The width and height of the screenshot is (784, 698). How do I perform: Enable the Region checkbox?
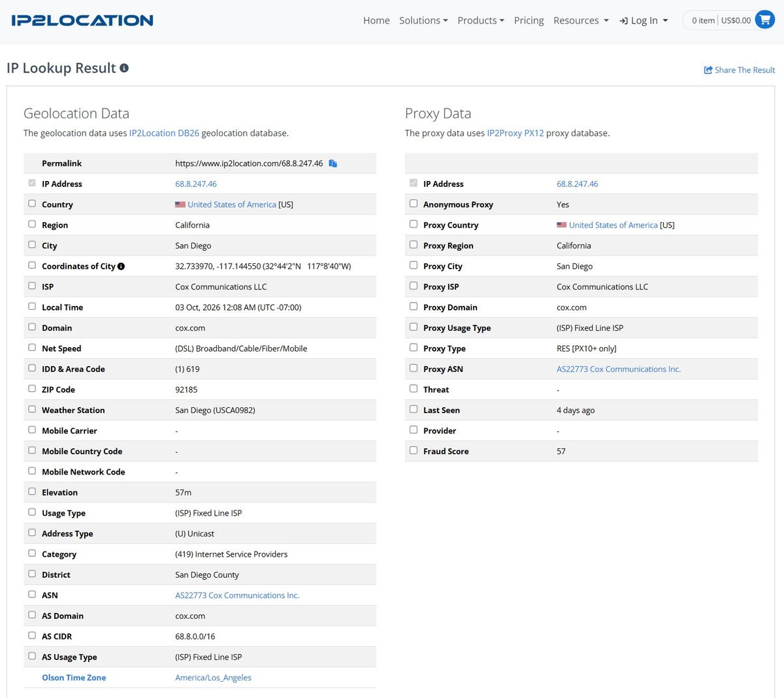click(x=32, y=224)
